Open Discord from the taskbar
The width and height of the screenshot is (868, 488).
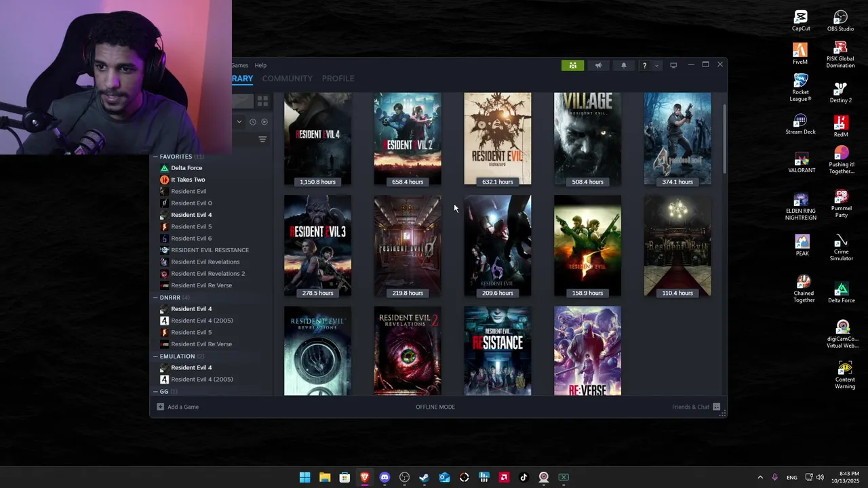(x=384, y=477)
